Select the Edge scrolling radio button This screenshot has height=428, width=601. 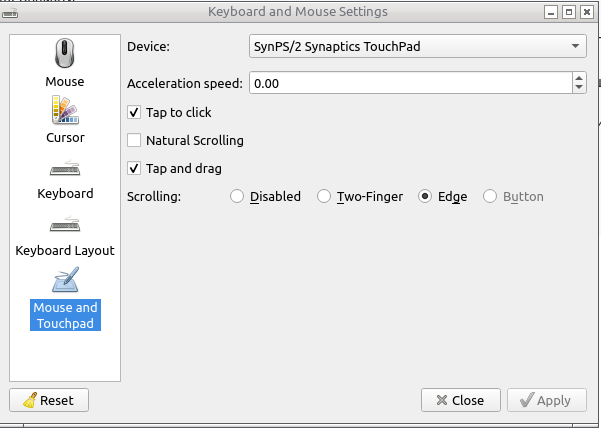[x=425, y=197]
